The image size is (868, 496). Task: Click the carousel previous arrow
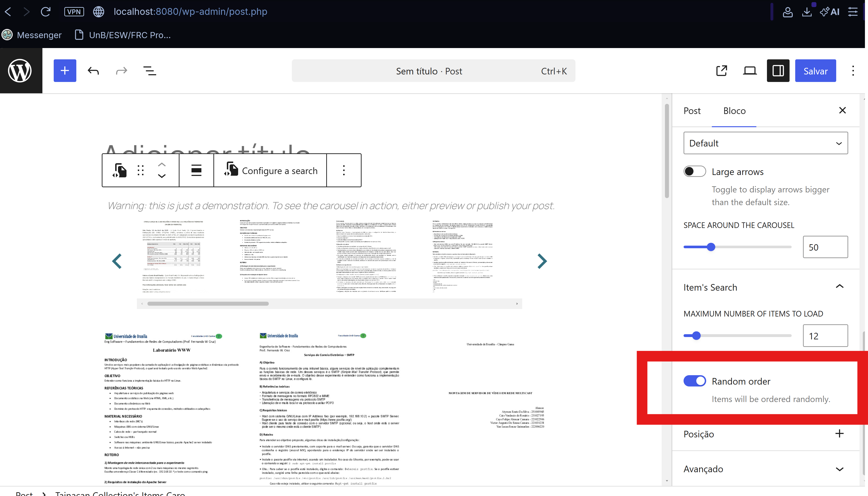pos(117,261)
